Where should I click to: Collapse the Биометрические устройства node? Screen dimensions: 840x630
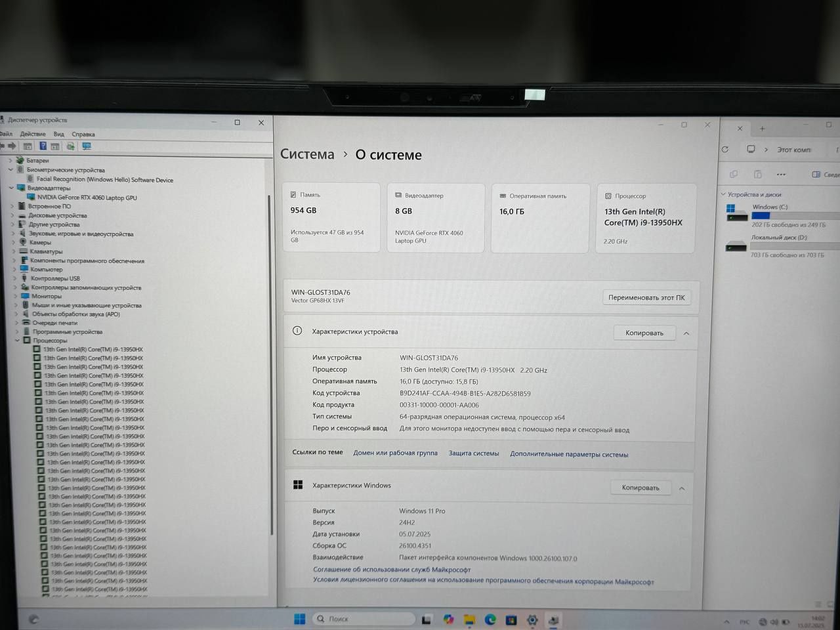click(10, 169)
